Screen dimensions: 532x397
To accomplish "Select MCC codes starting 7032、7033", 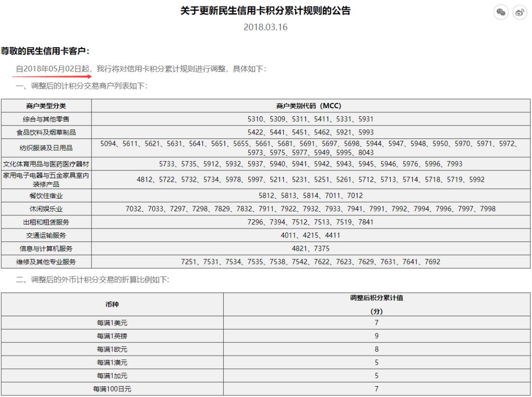I will 310,209.
